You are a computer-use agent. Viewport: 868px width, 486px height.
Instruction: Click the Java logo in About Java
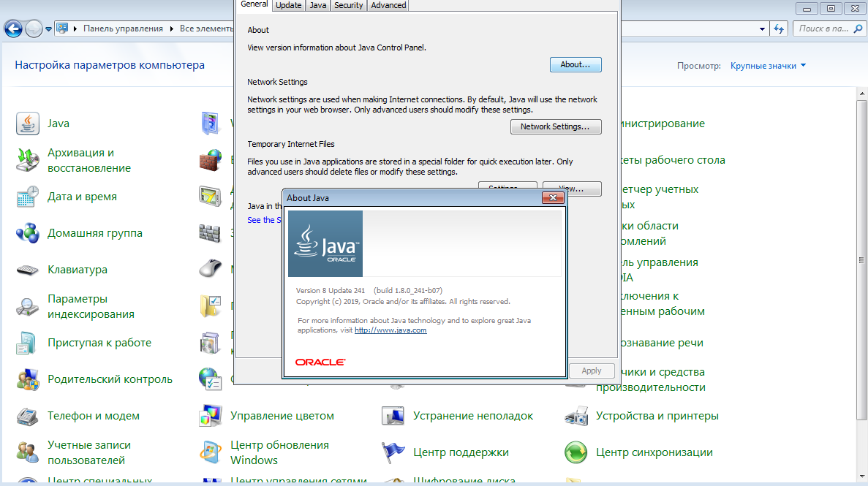pos(325,243)
